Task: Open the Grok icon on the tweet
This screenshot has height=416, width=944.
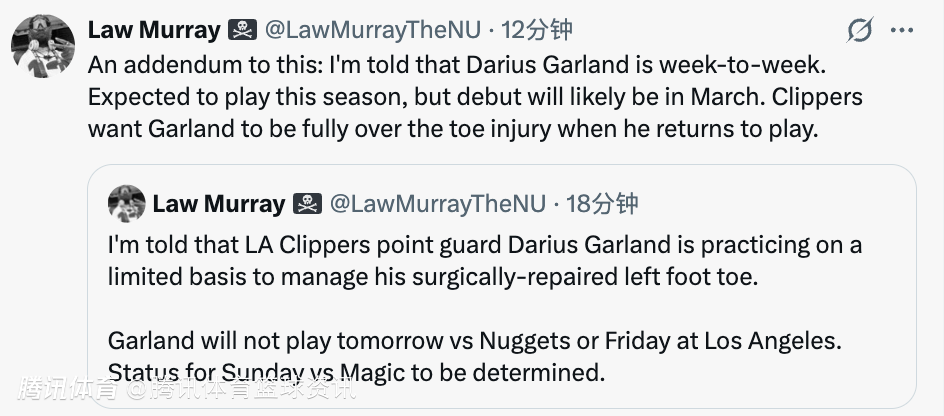Action: pos(859,31)
